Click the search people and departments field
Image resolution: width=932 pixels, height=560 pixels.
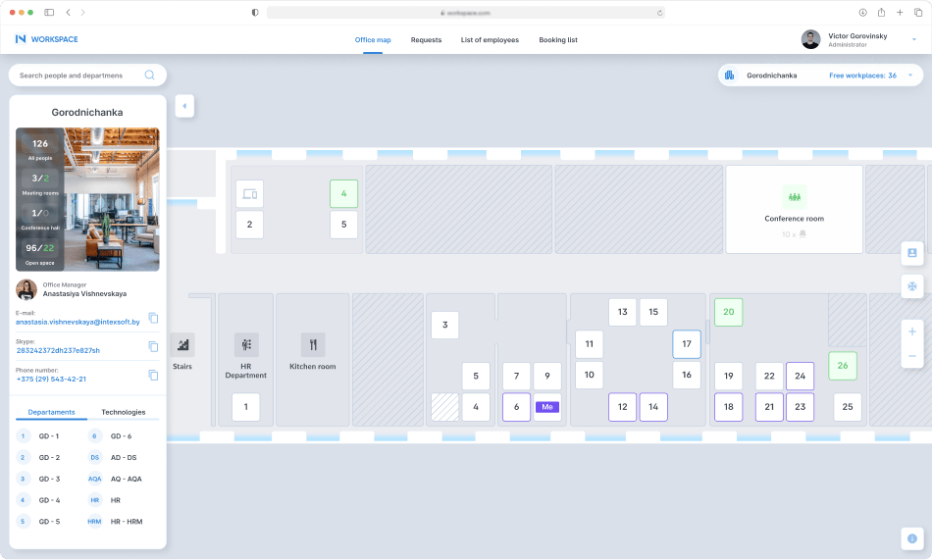(x=78, y=76)
